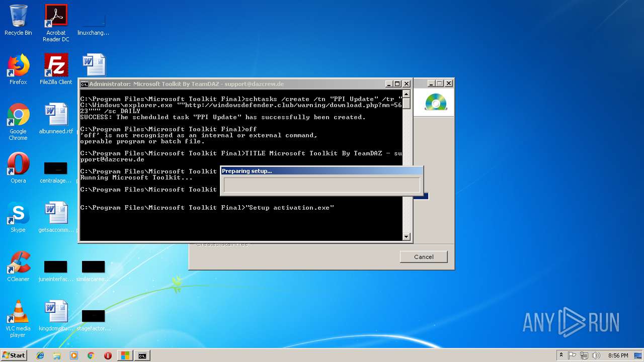Minimize the command prompt window
644x362 pixels.
pyautogui.click(x=389, y=84)
